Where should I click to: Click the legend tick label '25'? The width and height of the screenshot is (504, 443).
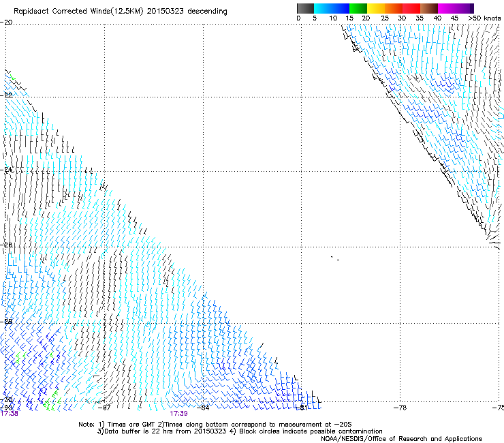[x=385, y=18]
